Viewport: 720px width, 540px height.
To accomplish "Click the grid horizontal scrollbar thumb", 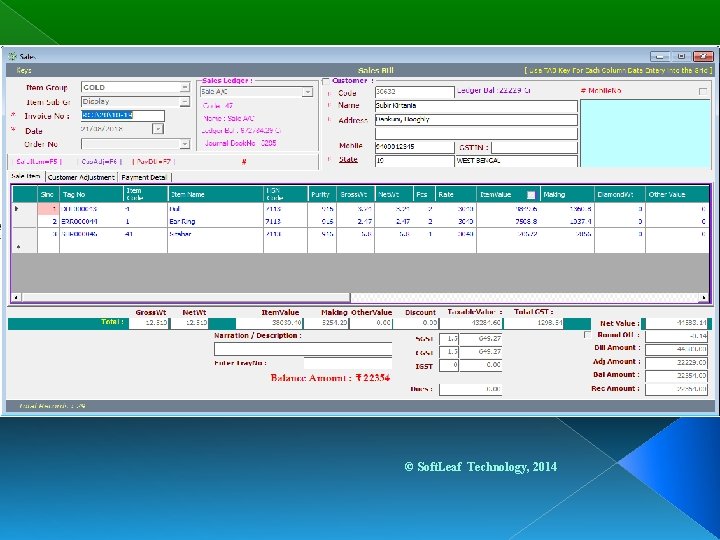I will point(186,298).
